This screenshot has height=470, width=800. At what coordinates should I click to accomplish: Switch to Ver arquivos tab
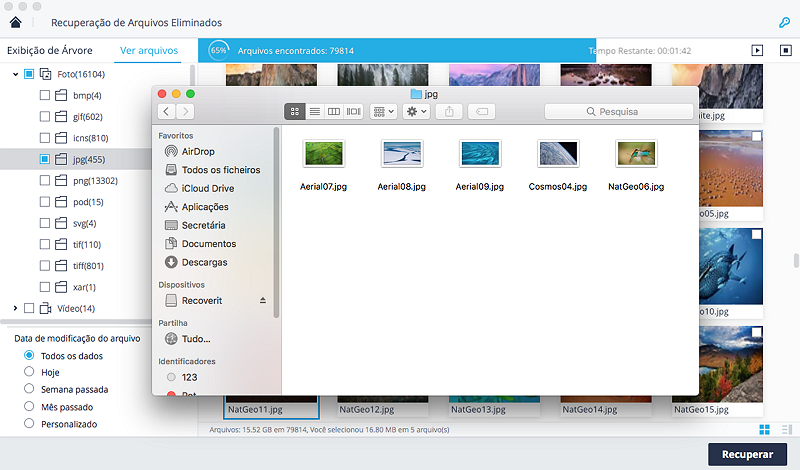coord(148,51)
